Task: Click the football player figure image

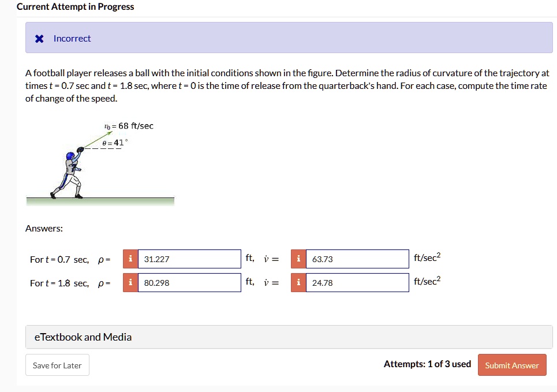Action: tap(100, 163)
